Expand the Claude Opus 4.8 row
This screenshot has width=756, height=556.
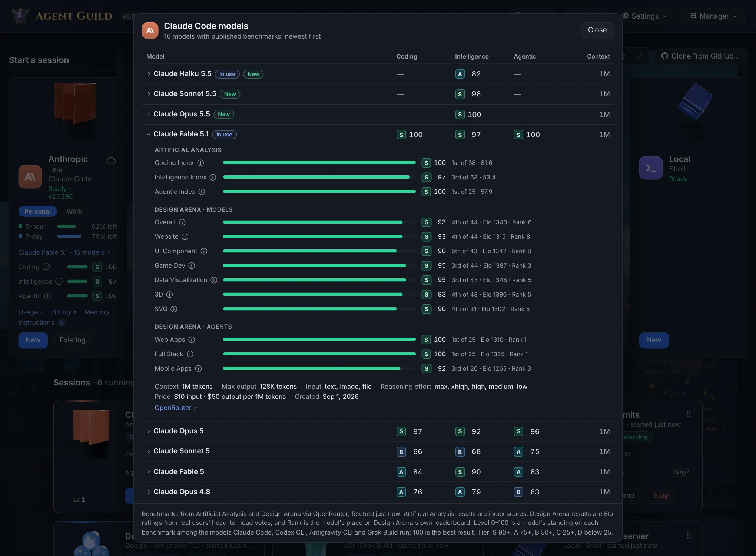[378, 492]
